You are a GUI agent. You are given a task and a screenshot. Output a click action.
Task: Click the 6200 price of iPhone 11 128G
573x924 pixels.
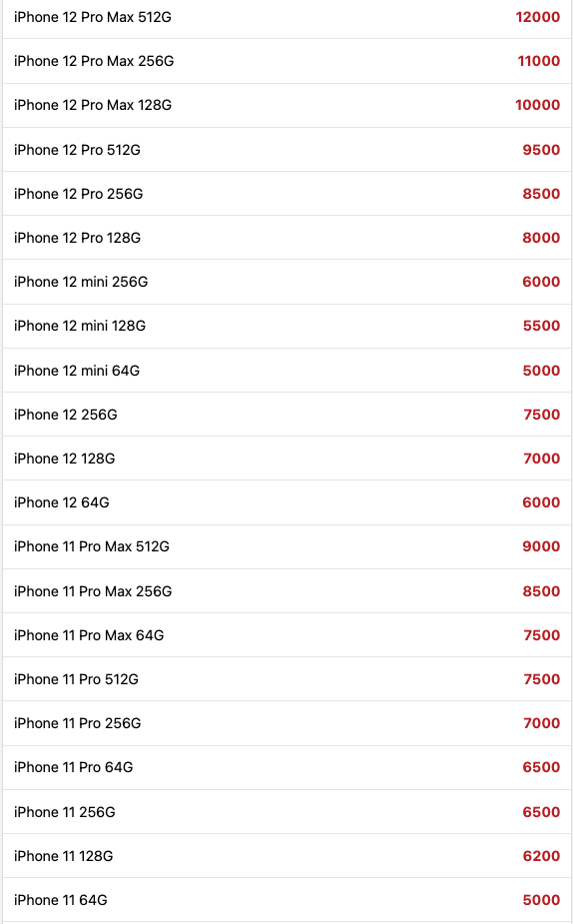coord(541,856)
